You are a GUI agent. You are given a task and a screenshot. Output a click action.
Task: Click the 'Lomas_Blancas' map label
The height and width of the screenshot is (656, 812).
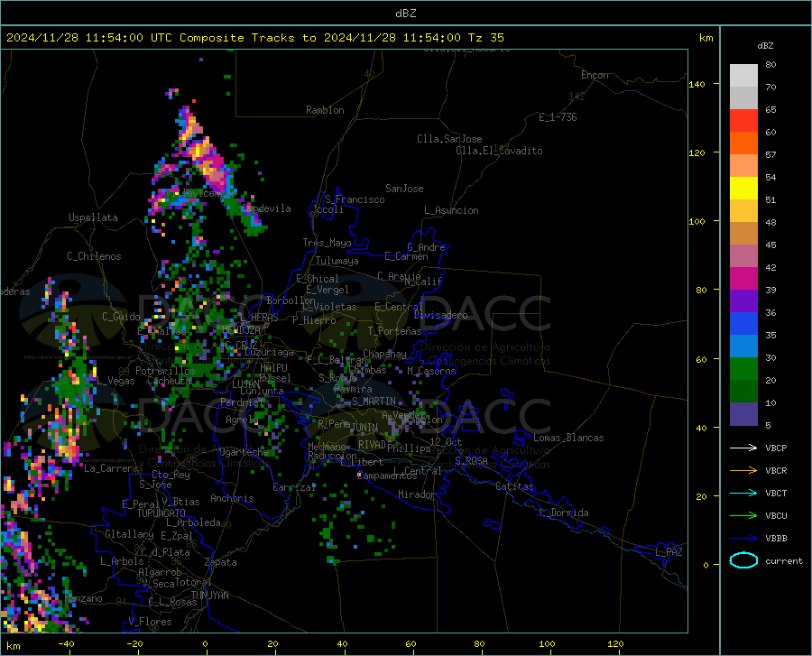568,438
